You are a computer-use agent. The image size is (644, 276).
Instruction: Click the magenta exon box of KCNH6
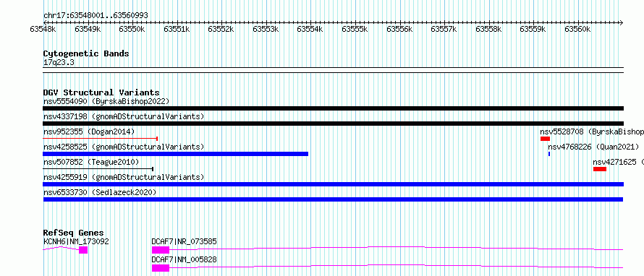tap(83, 250)
